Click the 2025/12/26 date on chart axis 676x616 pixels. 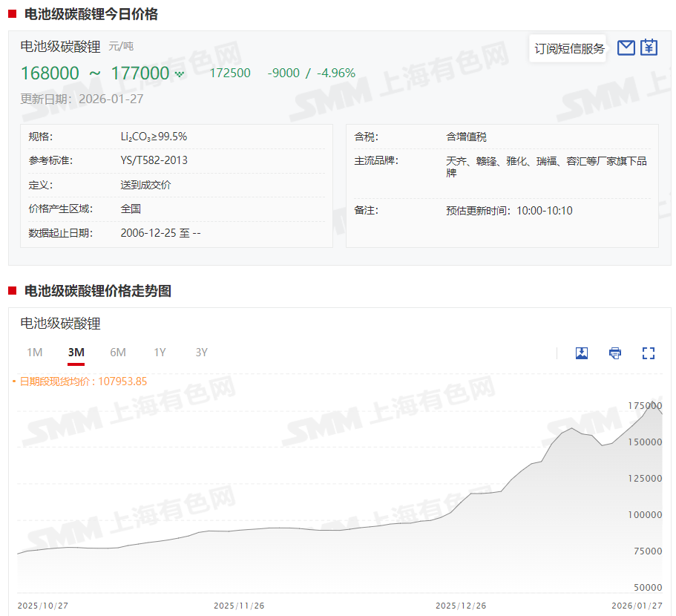click(462, 606)
